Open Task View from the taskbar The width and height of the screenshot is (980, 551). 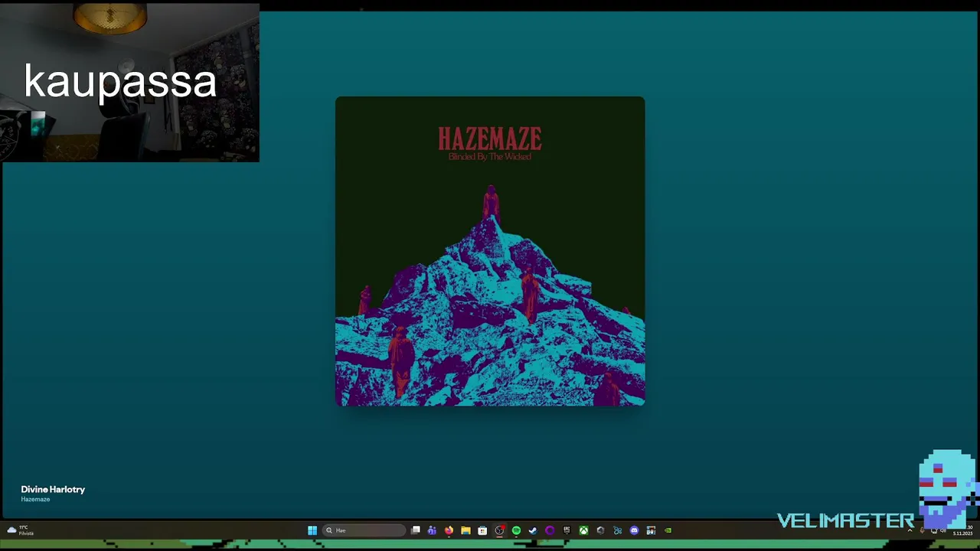pos(416,530)
